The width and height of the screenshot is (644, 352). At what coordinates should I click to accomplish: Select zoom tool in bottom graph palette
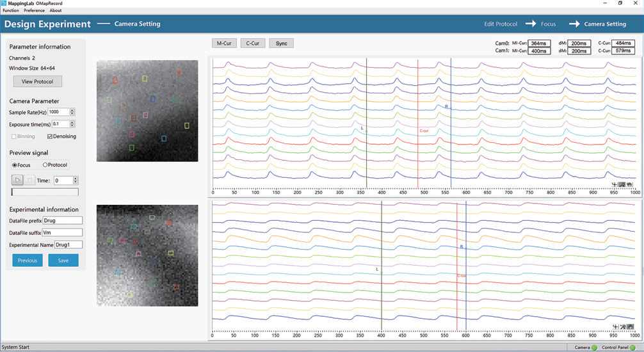pyautogui.click(x=622, y=327)
